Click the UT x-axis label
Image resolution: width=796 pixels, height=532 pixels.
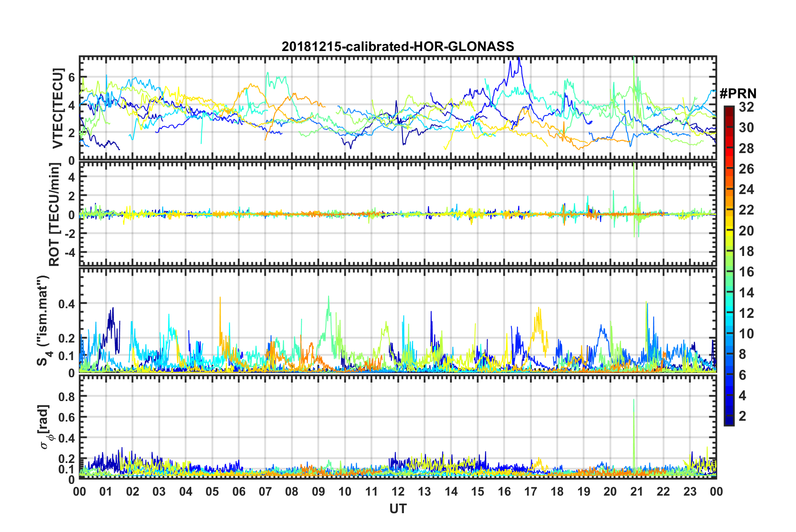(398, 508)
